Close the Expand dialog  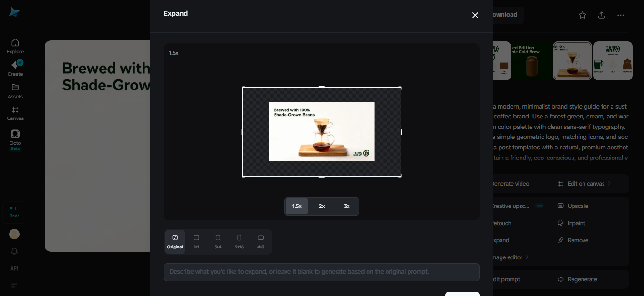[x=475, y=15]
